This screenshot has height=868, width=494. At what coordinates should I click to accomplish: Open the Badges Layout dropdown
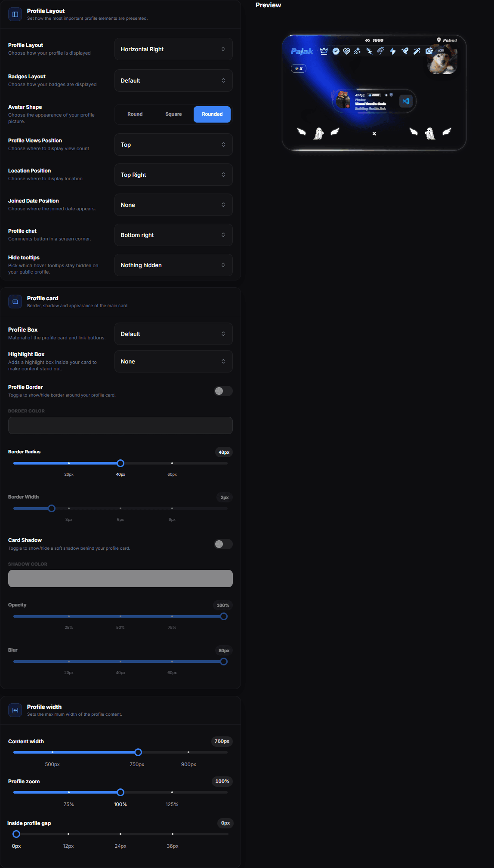pyautogui.click(x=173, y=80)
